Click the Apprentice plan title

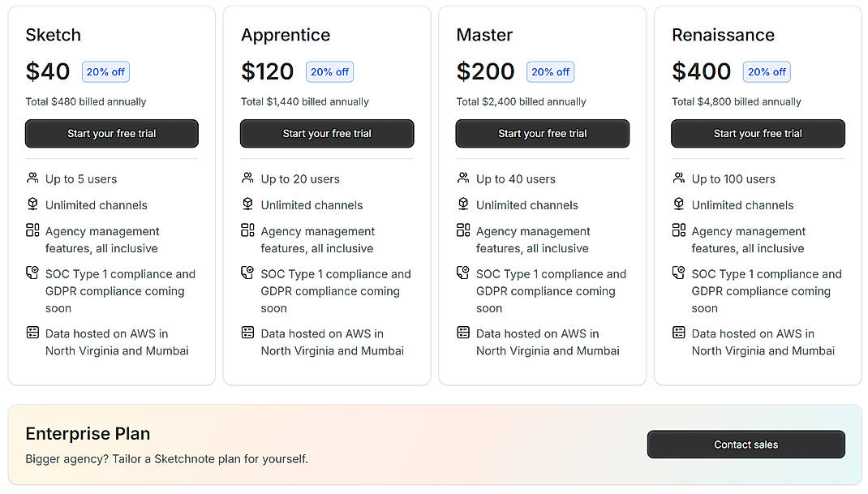point(285,35)
